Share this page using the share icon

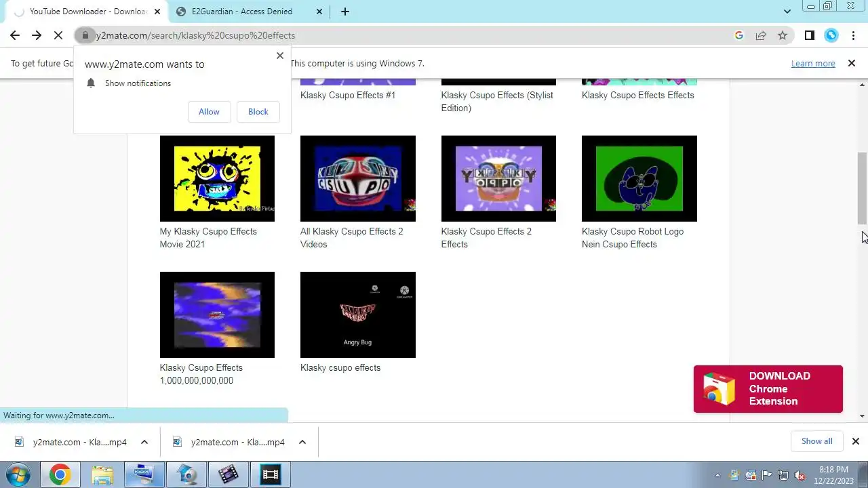(x=761, y=35)
